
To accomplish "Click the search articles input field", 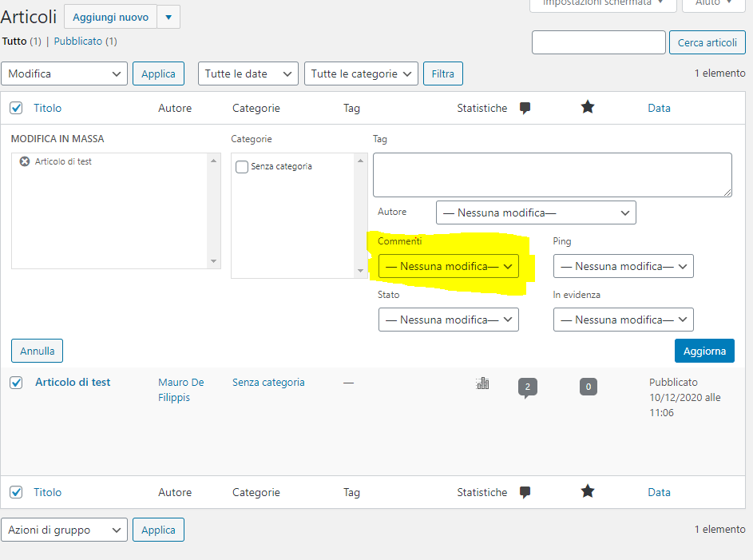I will pos(598,42).
